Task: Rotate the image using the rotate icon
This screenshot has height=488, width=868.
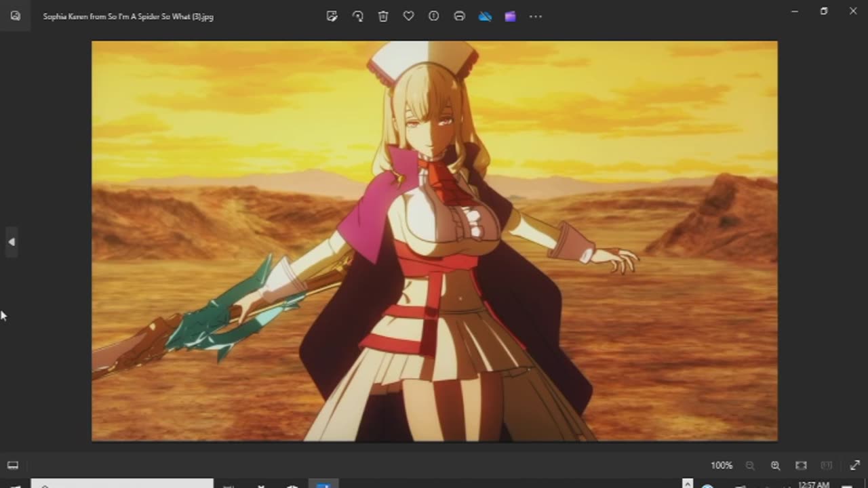Action: [x=357, y=16]
